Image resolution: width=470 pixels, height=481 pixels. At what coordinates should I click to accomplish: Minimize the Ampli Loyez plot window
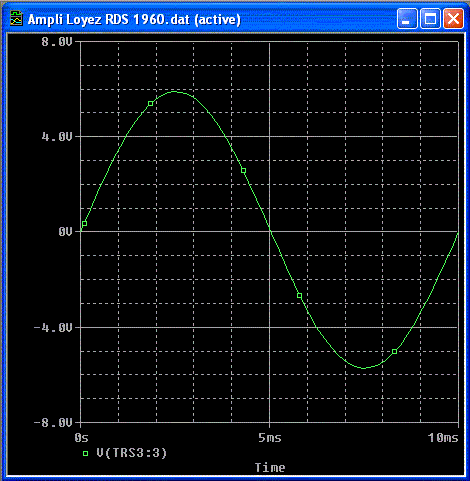click(407, 19)
